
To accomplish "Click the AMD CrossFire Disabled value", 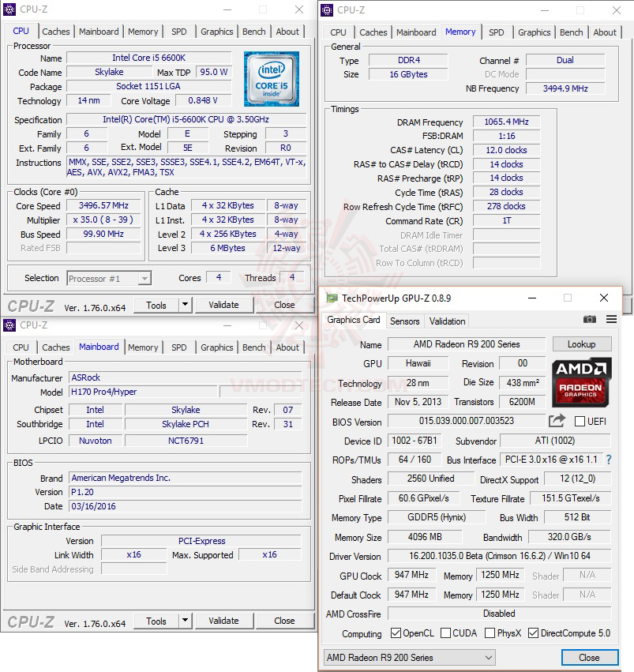I will tap(500, 614).
